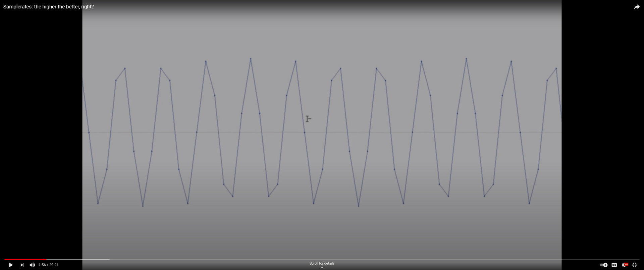Exit full screen mode

(634, 265)
